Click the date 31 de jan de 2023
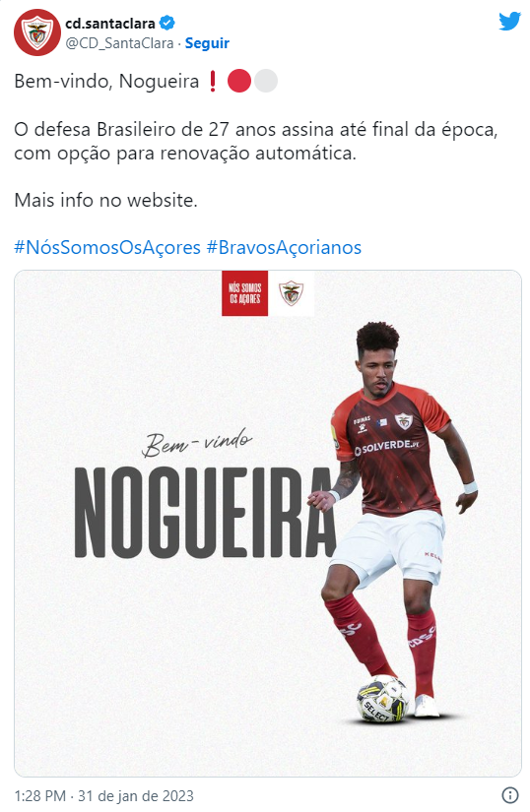The height and width of the screenshot is (812, 530). coord(136,795)
